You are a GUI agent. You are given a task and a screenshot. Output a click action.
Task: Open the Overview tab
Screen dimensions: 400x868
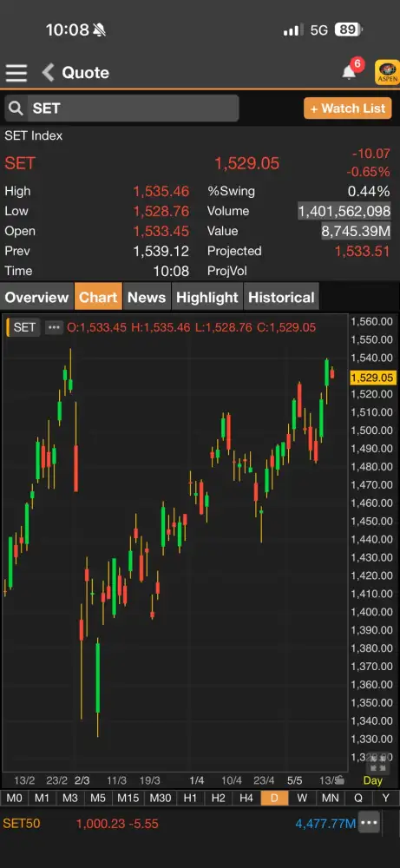pyautogui.click(x=36, y=297)
